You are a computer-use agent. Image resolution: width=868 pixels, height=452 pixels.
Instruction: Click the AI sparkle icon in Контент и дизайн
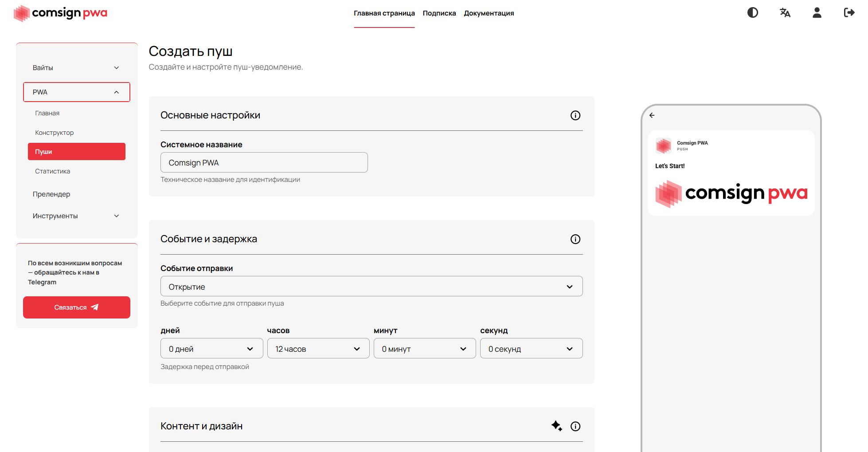pyautogui.click(x=557, y=426)
